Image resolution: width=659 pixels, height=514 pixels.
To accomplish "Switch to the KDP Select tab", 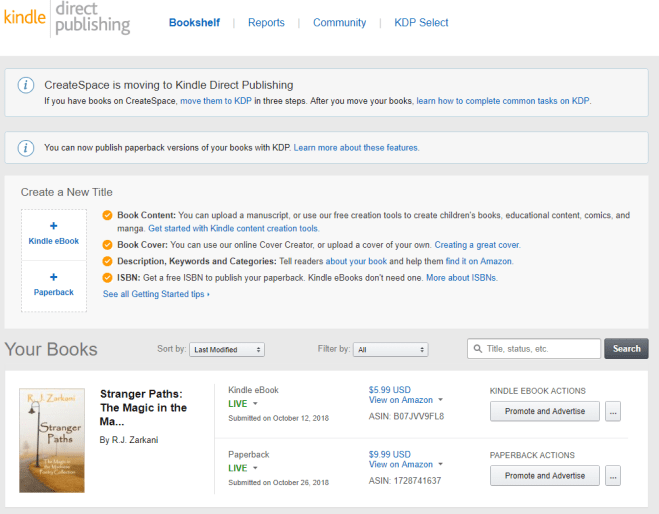I will (x=421, y=22).
